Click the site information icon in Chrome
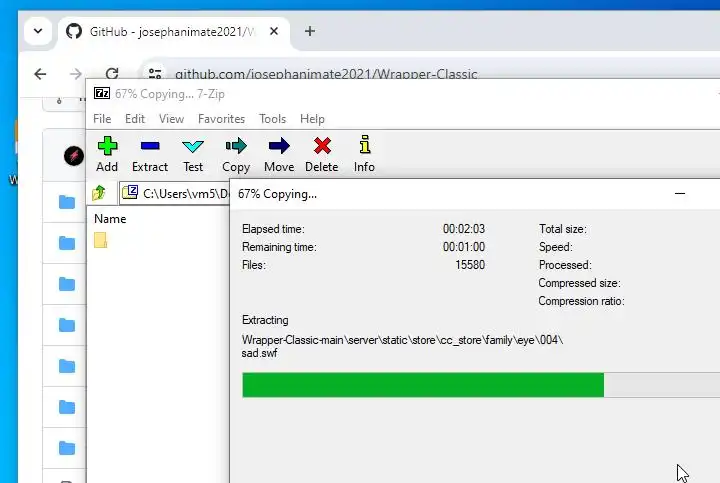 point(155,73)
